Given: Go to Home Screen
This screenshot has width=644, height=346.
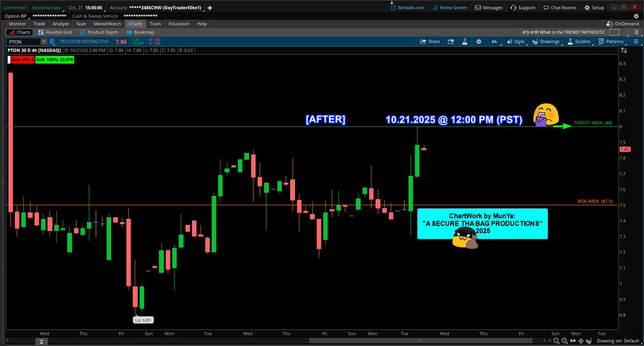Looking at the screenshot, I should point(449,8).
